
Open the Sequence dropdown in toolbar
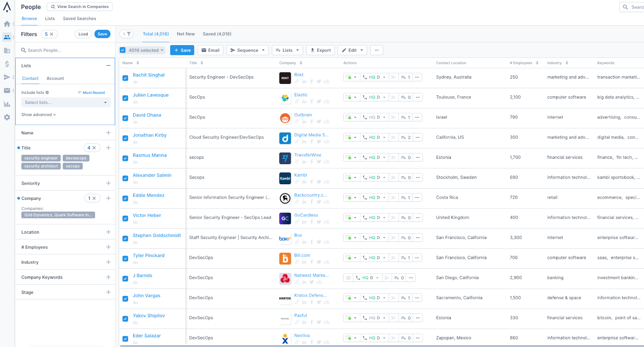[x=248, y=50]
